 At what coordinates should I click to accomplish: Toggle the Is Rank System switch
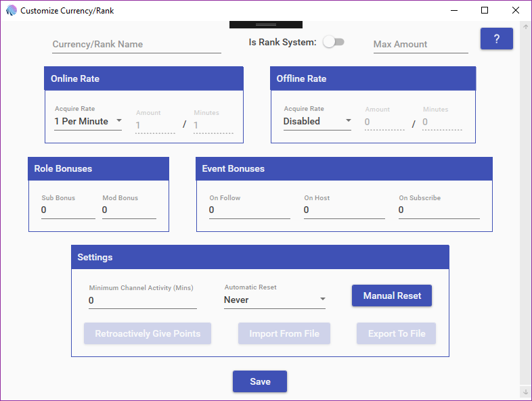pyautogui.click(x=333, y=42)
